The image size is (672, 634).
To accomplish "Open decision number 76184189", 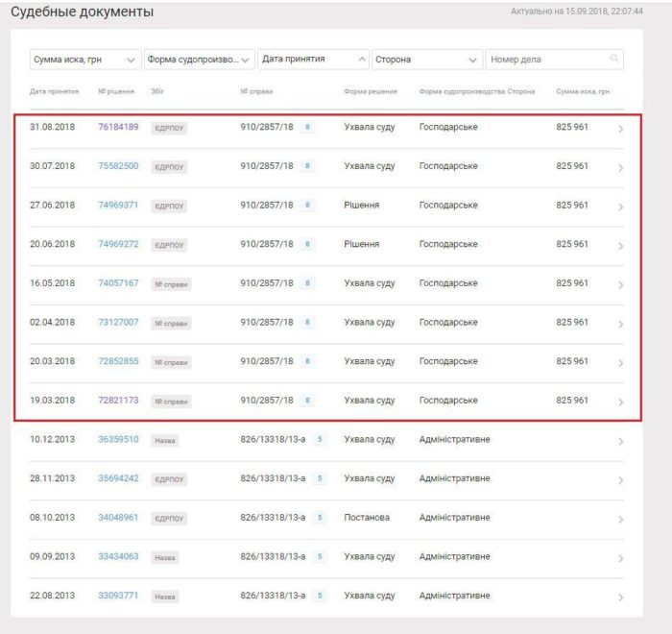I will (x=118, y=127).
